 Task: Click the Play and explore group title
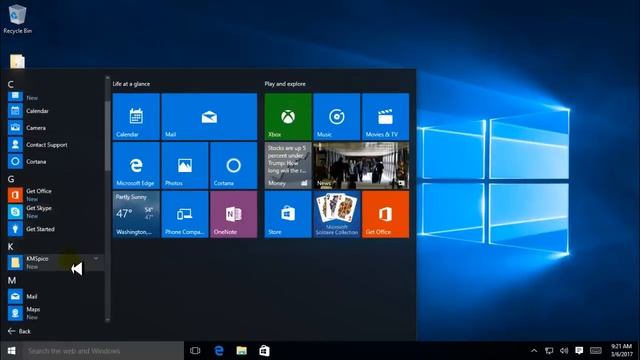285,84
